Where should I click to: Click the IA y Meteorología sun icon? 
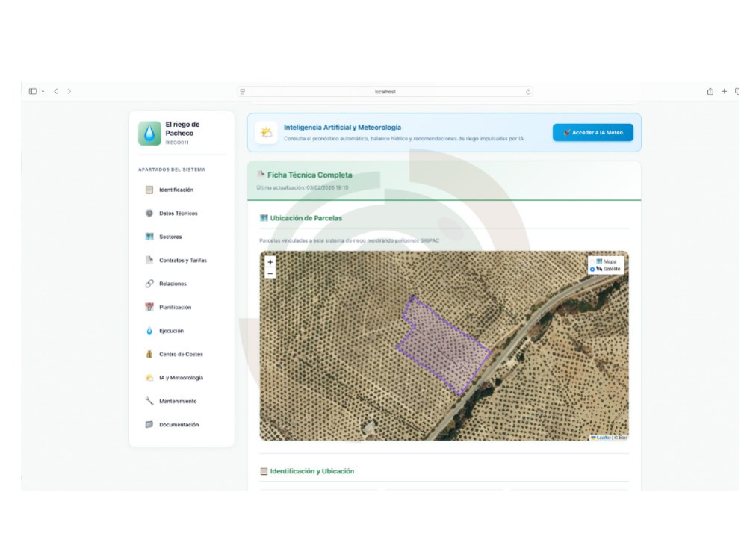pos(149,377)
